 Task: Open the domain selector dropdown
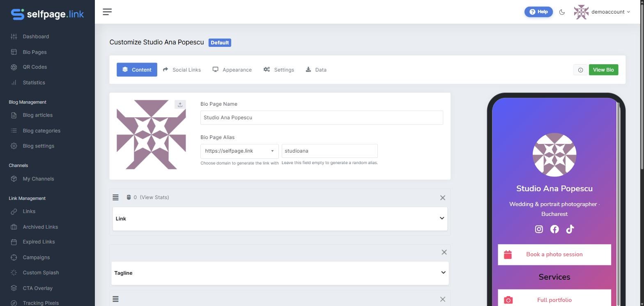tap(239, 151)
